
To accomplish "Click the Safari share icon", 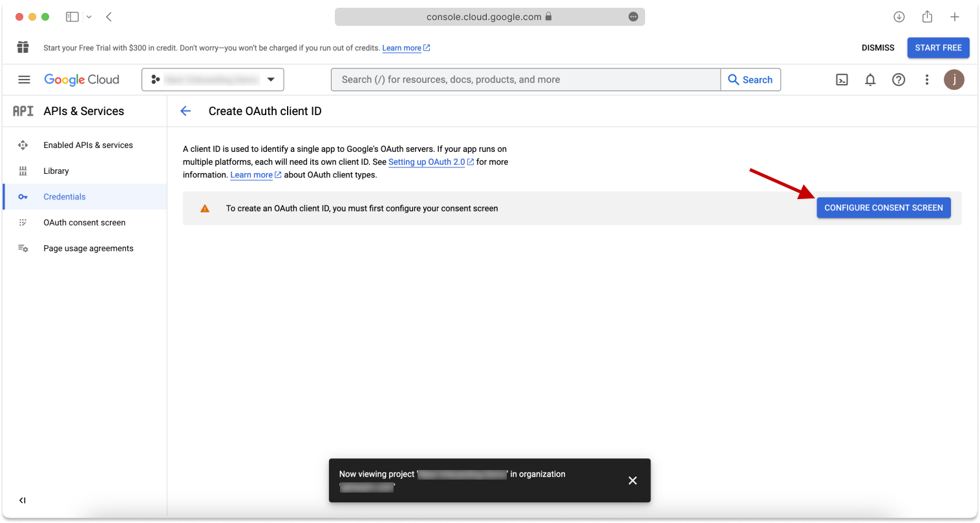I will pyautogui.click(x=927, y=16).
